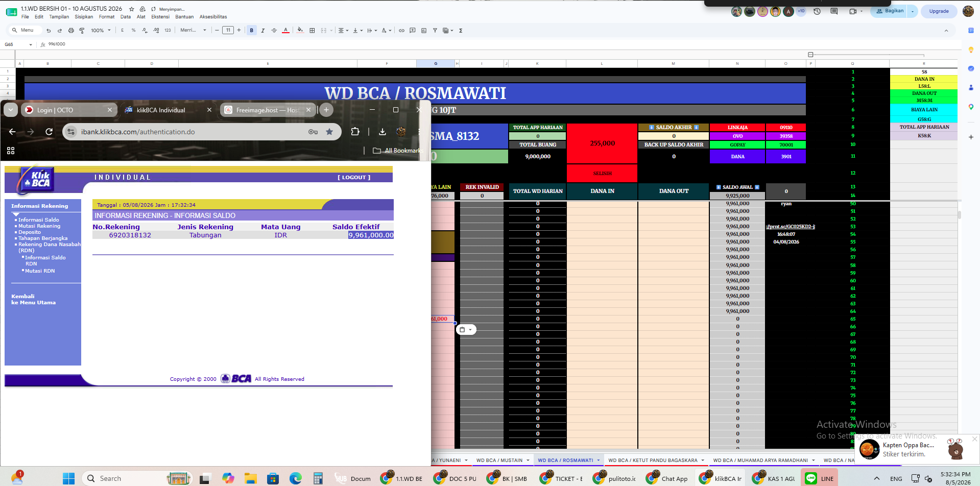Switch to the Login | OCTO browser tab
Viewport: 980px width, 486px height.
(63, 110)
